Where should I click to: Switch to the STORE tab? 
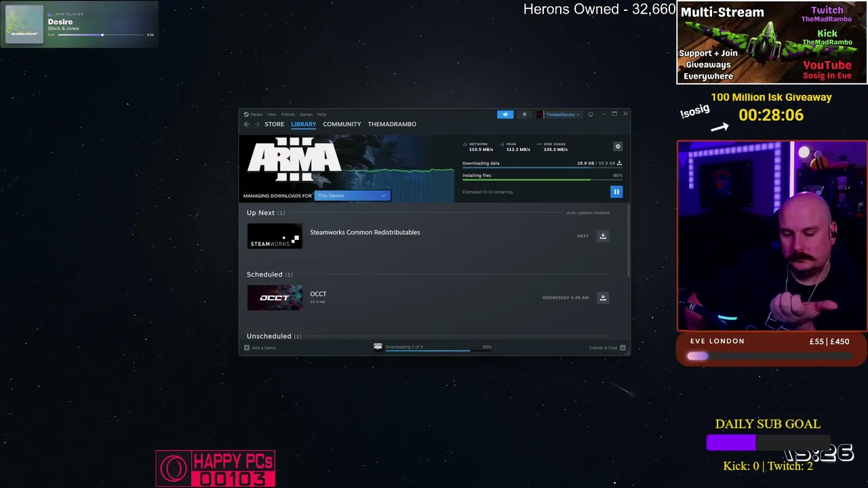pos(275,124)
